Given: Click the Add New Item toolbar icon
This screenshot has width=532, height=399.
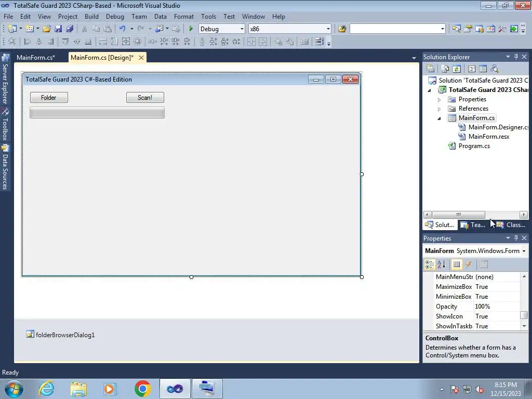Looking at the screenshot, I should pos(29,29).
